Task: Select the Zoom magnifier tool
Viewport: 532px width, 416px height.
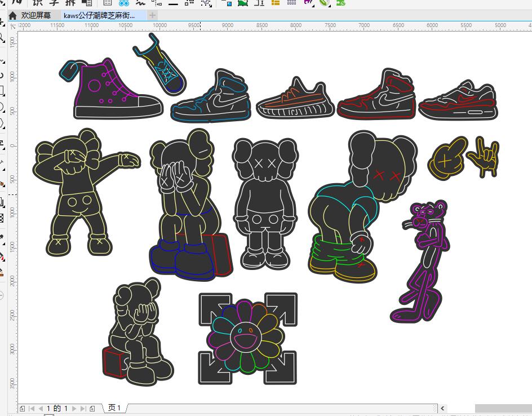Action: coord(2,37)
